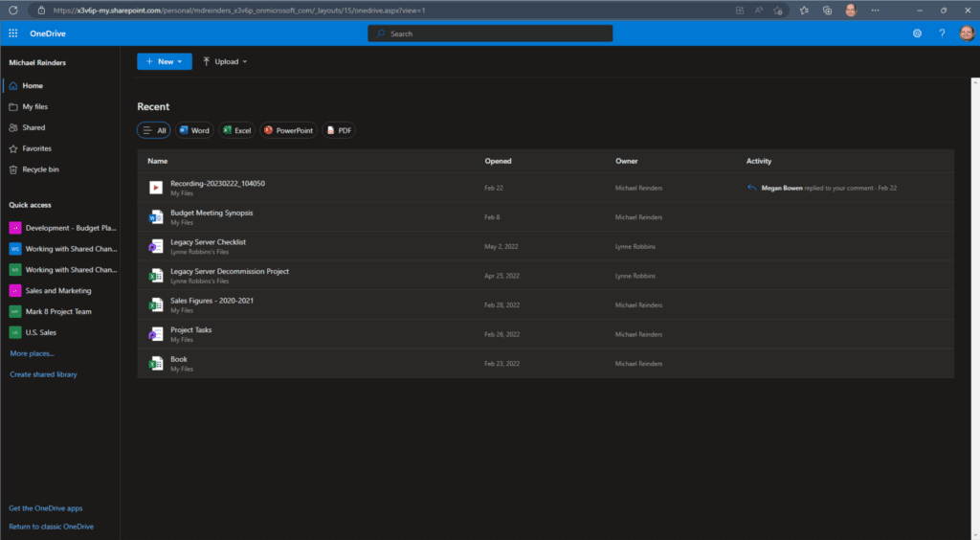980x540 pixels.
Task: Click Return to classic OneDrive link
Action: coord(52,527)
